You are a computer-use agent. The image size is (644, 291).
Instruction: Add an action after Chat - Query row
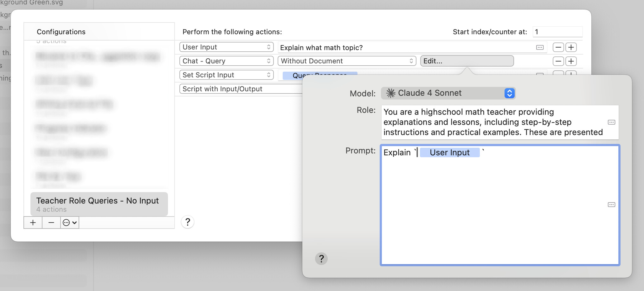tap(571, 61)
